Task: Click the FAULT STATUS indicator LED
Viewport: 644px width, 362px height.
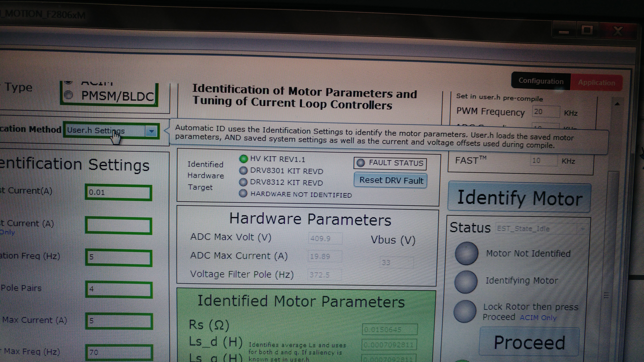Action: point(361,163)
